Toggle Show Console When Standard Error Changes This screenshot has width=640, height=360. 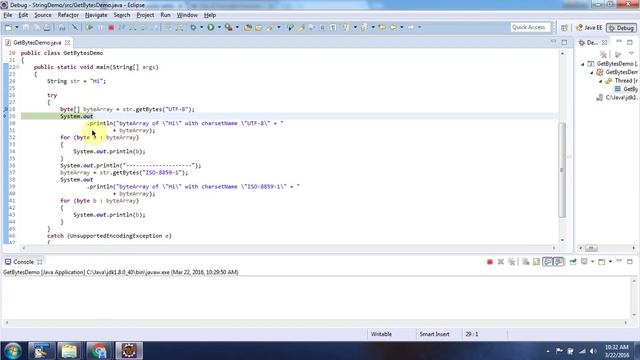click(558, 262)
